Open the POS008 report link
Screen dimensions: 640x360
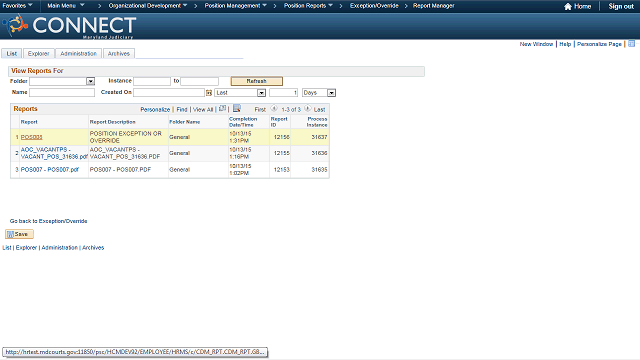[x=31, y=137]
